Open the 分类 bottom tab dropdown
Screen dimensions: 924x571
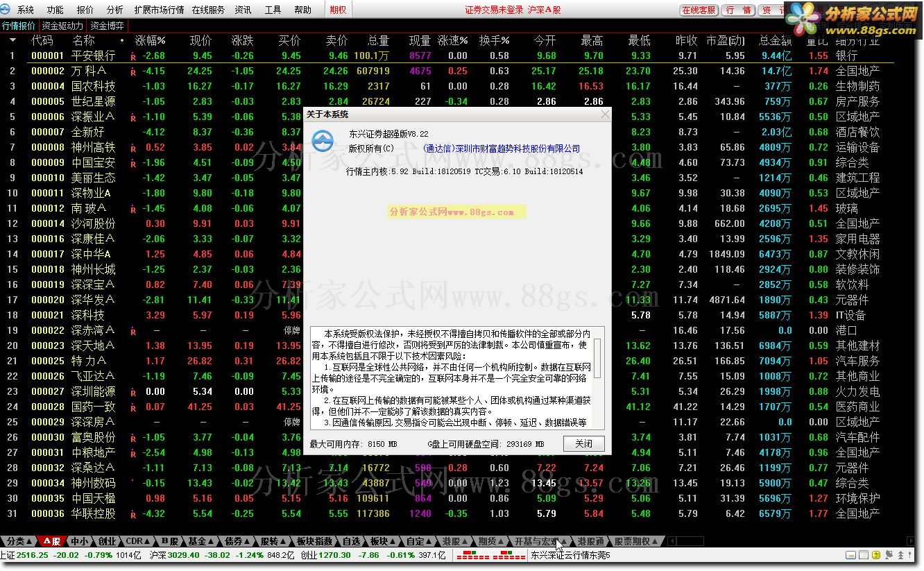(x=19, y=541)
